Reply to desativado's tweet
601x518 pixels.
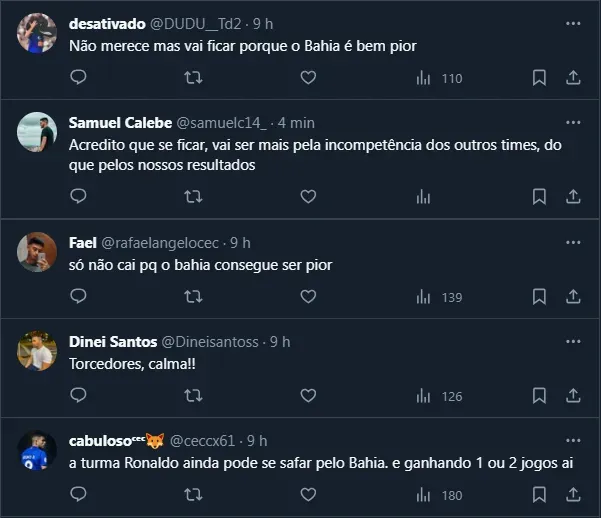point(78,77)
